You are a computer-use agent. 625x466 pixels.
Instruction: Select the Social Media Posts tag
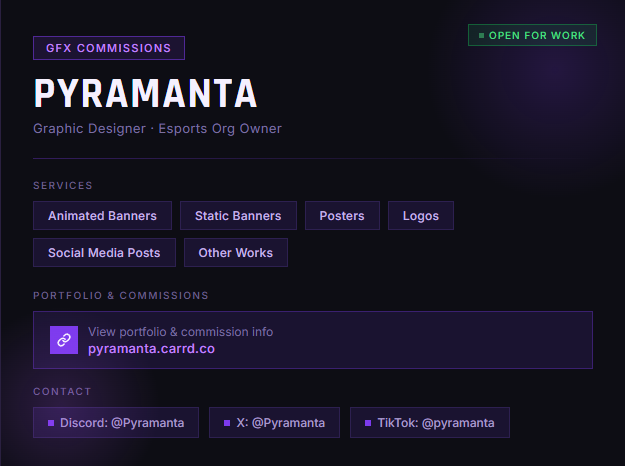(x=104, y=253)
